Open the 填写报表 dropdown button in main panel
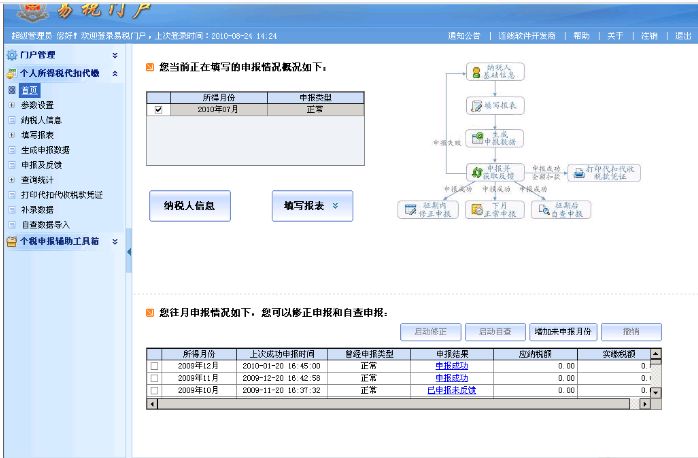The image size is (698, 458). pos(312,206)
